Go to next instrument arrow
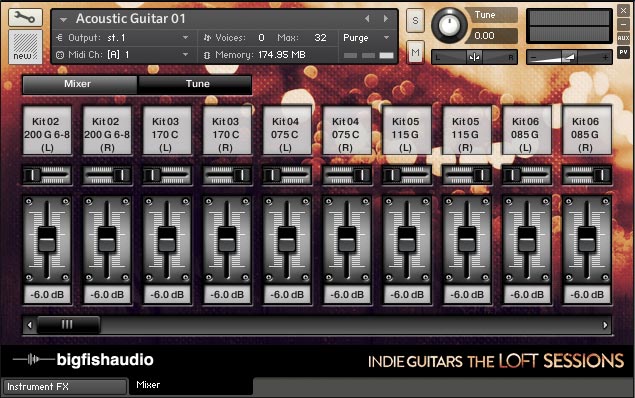 [386, 19]
